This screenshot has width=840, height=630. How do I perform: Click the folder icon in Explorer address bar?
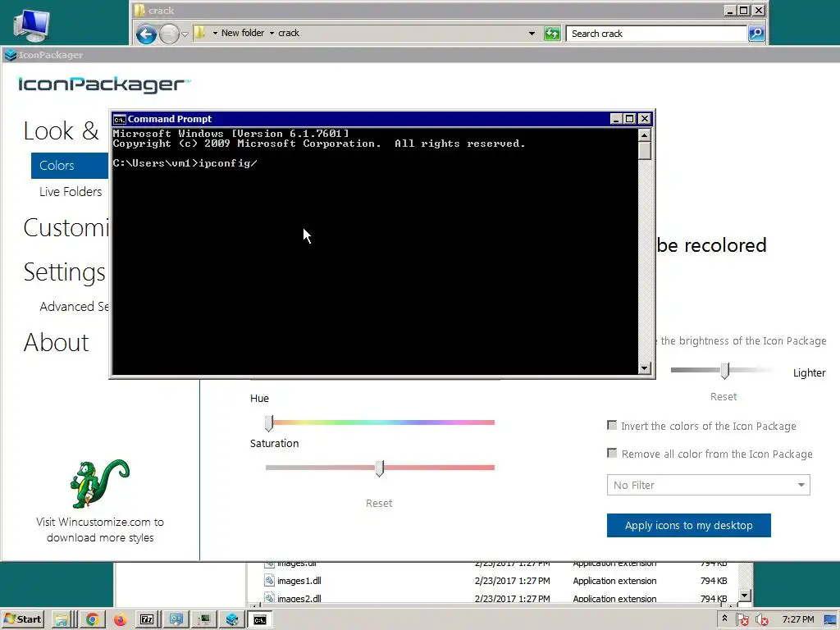200,32
